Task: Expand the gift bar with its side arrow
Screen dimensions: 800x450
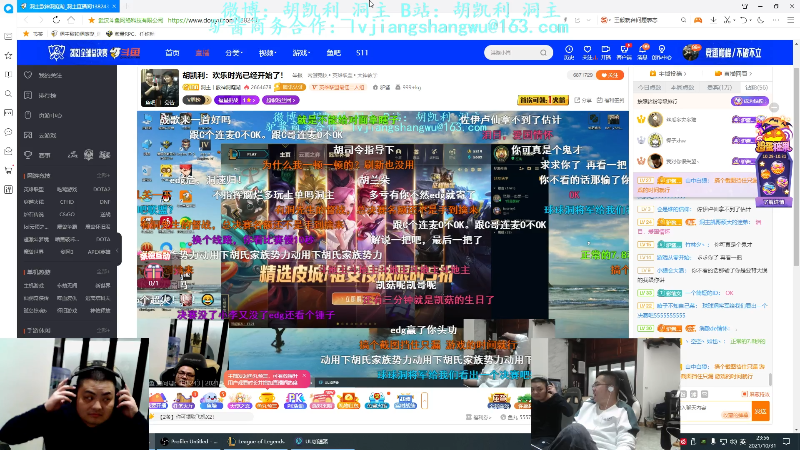Action: click(x=424, y=401)
